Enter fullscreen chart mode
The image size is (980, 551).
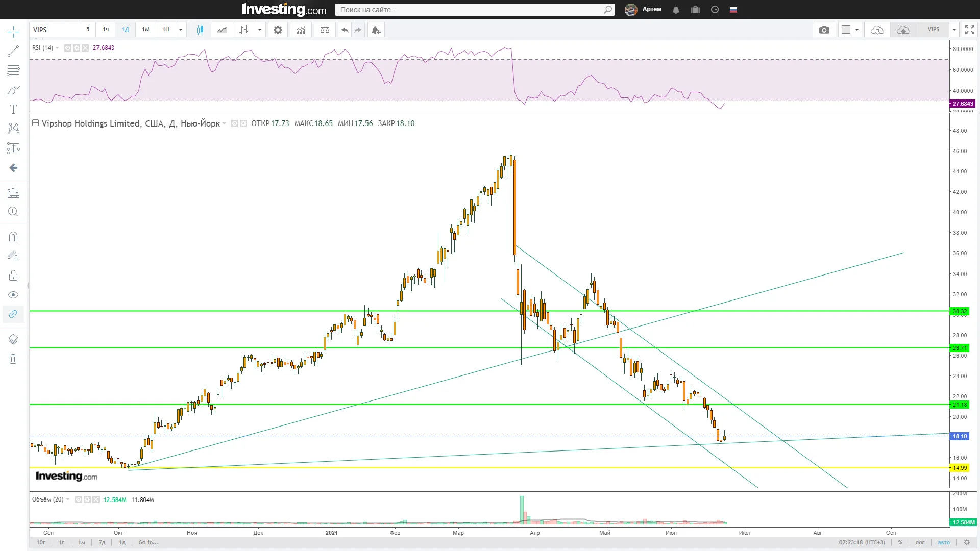coord(970,30)
